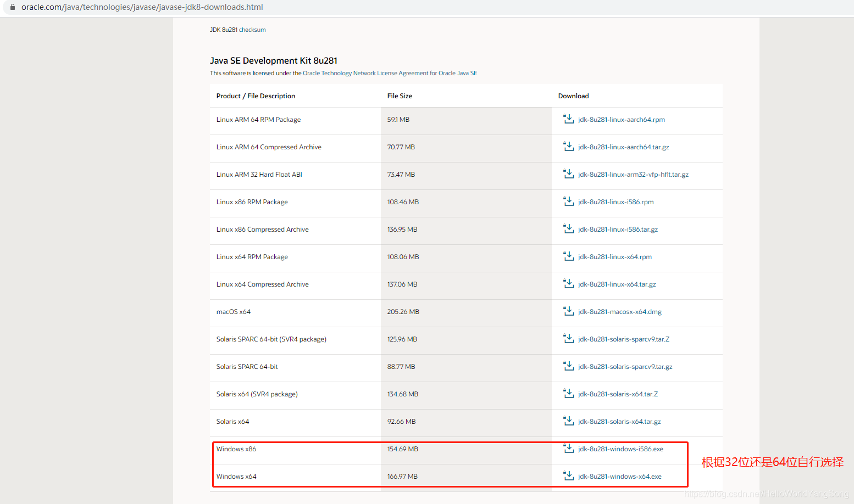854x504 pixels.
Task: Open jdk-8u281-linux-i586.tar.gz link
Action: [x=618, y=229]
